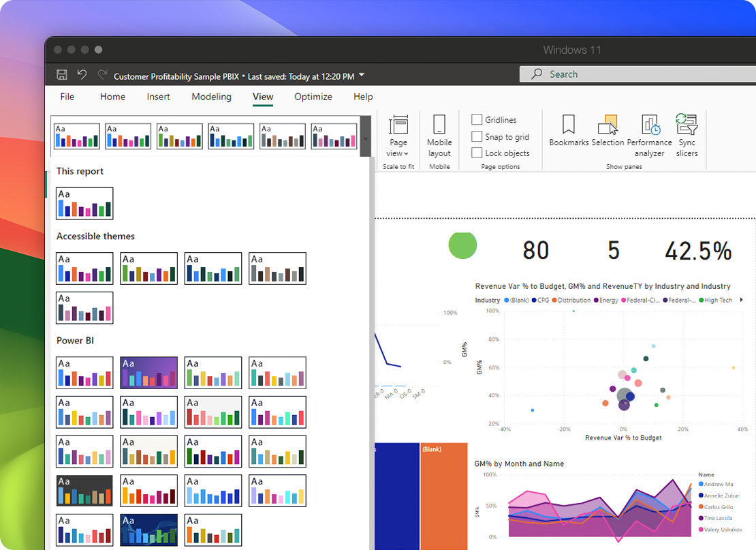The height and width of the screenshot is (550, 756).
Task: Select the dark Power BI theme thumbnail
Action: [x=84, y=491]
